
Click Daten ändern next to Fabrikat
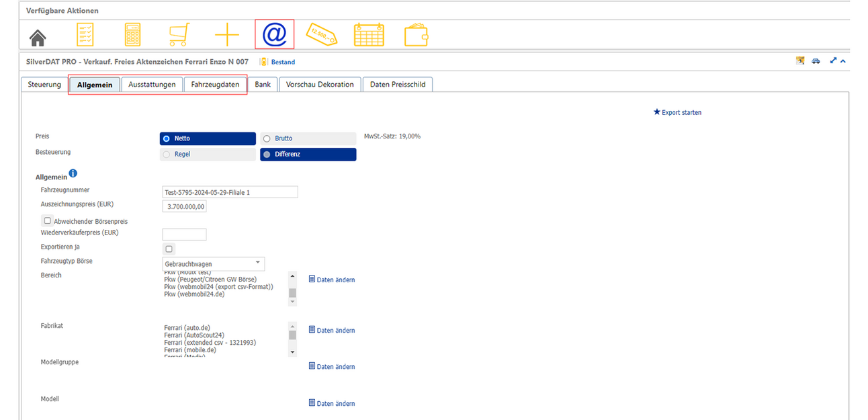pyautogui.click(x=332, y=331)
